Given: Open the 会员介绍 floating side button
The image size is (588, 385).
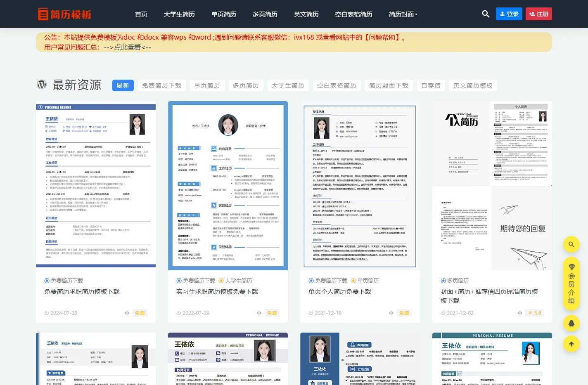Looking at the screenshot, I should pos(571,284).
